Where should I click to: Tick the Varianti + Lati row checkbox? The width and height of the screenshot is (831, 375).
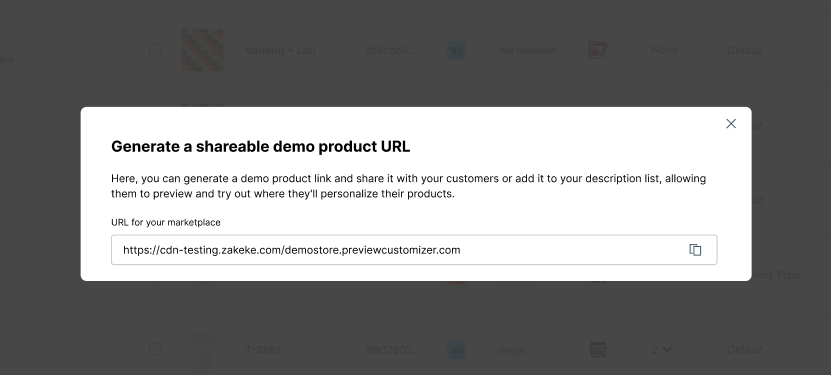155,50
